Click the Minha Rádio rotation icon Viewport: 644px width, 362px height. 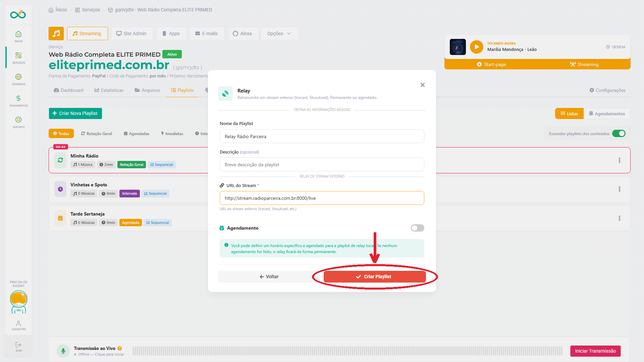click(60, 160)
